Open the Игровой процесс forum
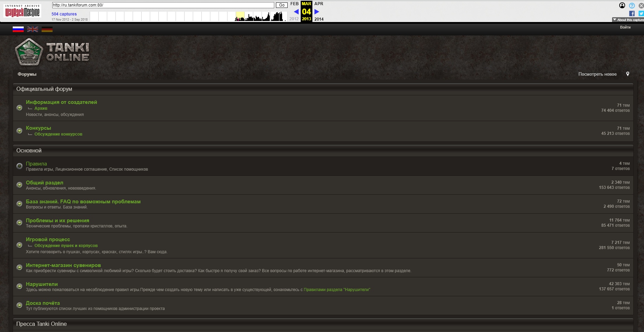 [48, 239]
